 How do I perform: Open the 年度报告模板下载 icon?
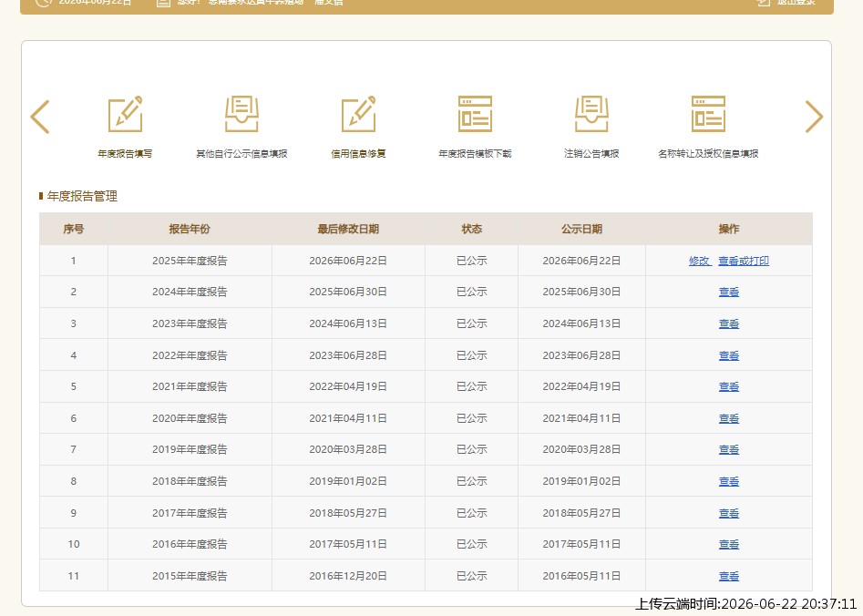(475, 114)
